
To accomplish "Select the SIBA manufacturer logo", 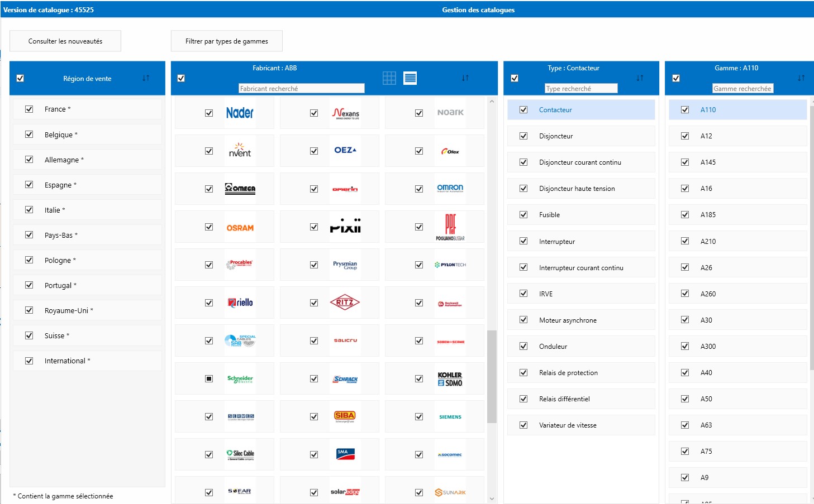I will pos(345,416).
